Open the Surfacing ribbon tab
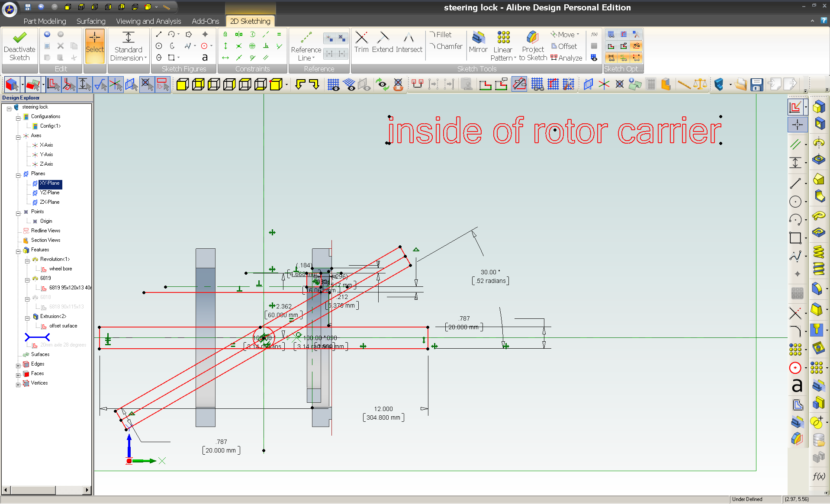This screenshot has width=830, height=504. coord(91,21)
